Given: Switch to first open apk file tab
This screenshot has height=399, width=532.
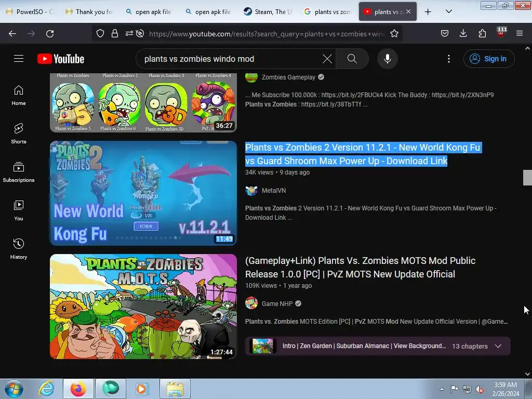Looking at the screenshot, I should (x=149, y=12).
